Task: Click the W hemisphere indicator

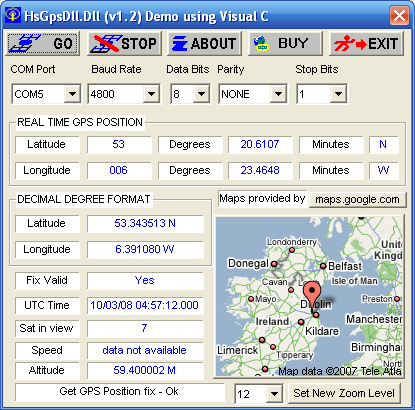Action: pyautogui.click(x=383, y=170)
